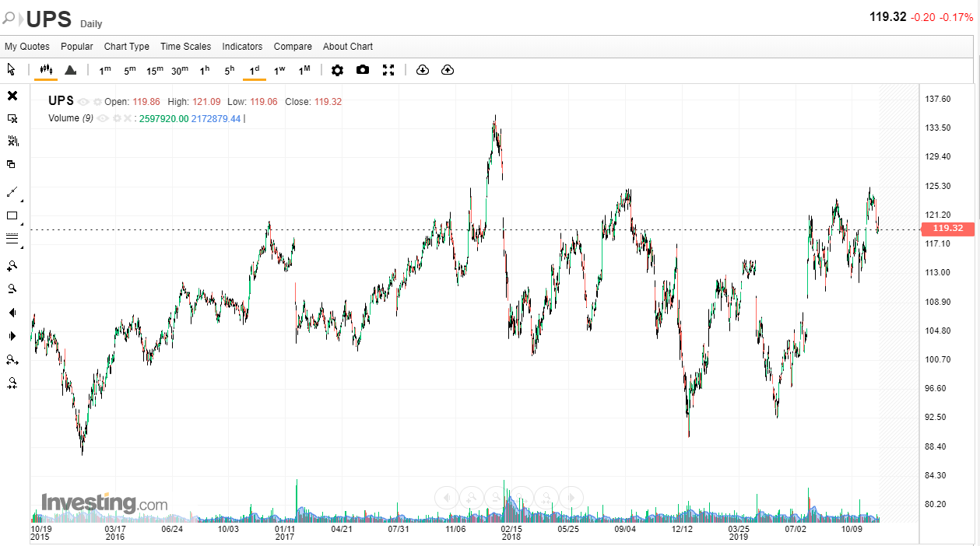The height and width of the screenshot is (546, 980).
Task: Select the trend line drawing tool
Action: 12,191
